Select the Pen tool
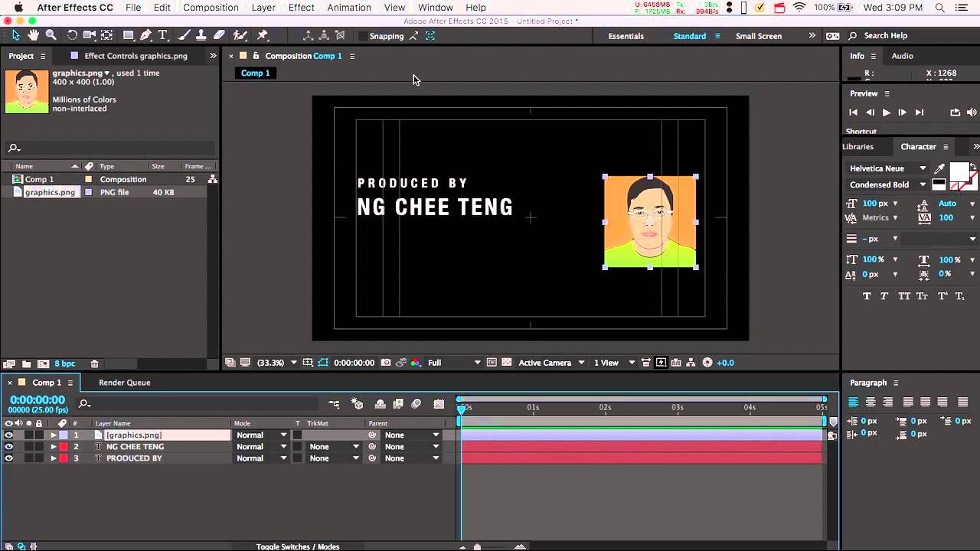 pos(147,35)
